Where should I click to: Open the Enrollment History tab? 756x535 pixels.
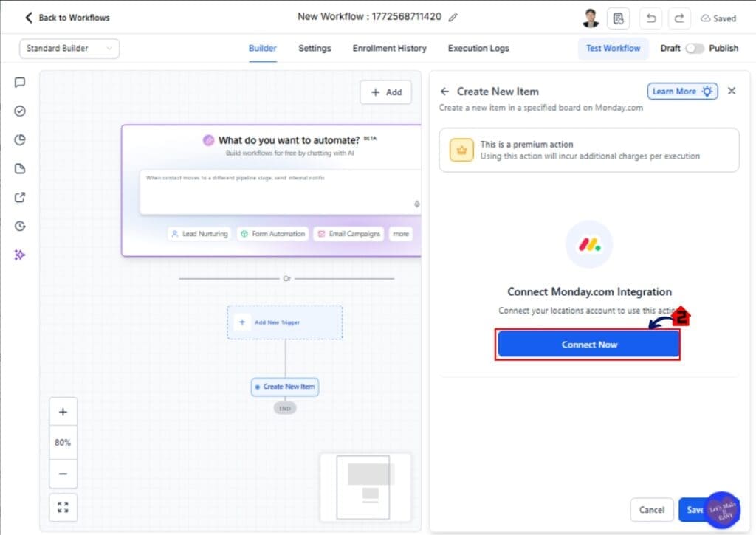pyautogui.click(x=389, y=48)
